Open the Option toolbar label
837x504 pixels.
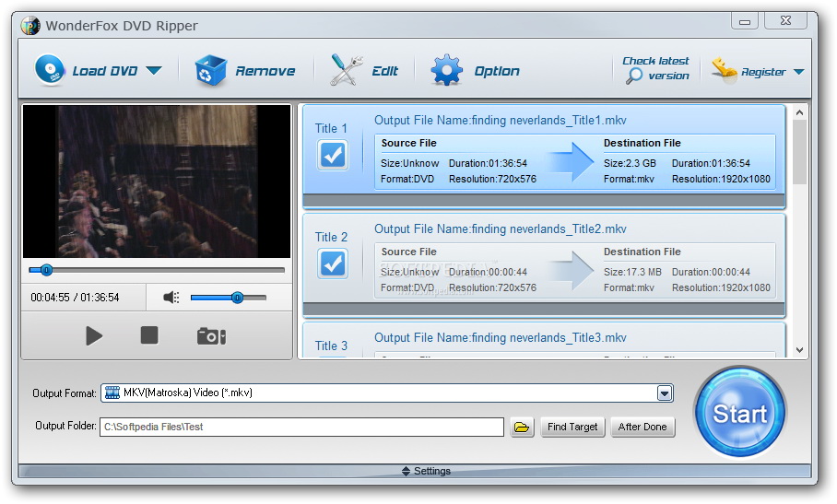(497, 71)
